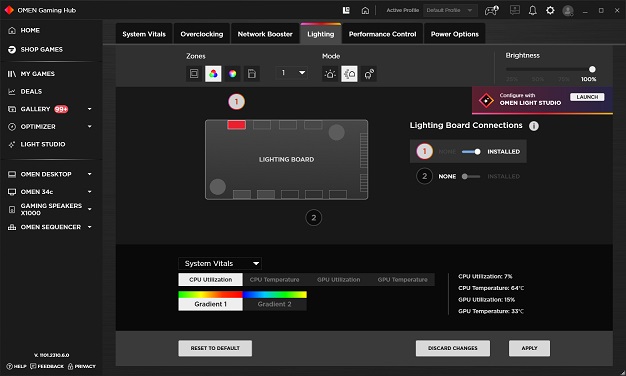Open the user account avatar
Image resolution: width=626 pixels, height=376 pixels.
tap(568, 11)
